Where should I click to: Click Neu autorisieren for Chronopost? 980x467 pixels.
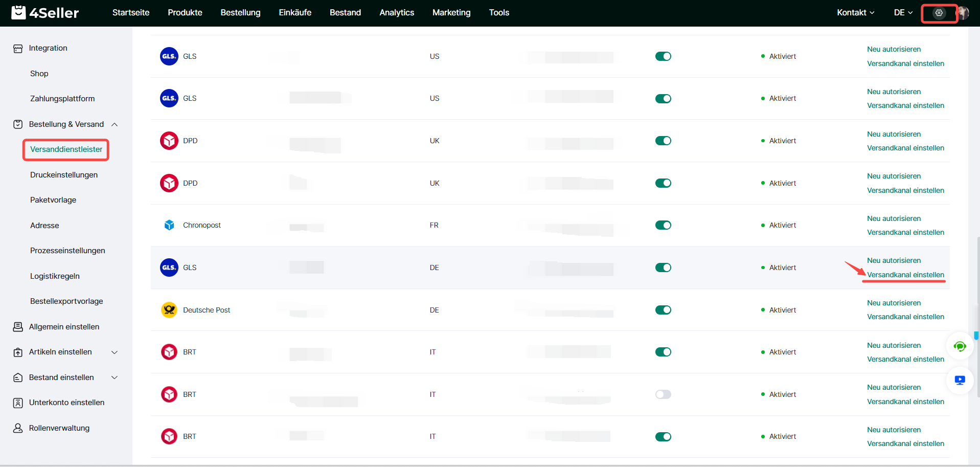click(894, 218)
